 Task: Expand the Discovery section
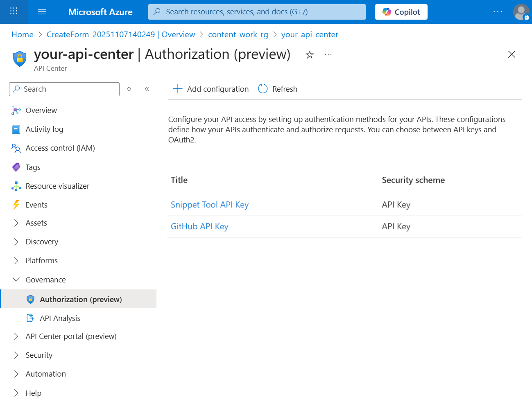(x=16, y=242)
